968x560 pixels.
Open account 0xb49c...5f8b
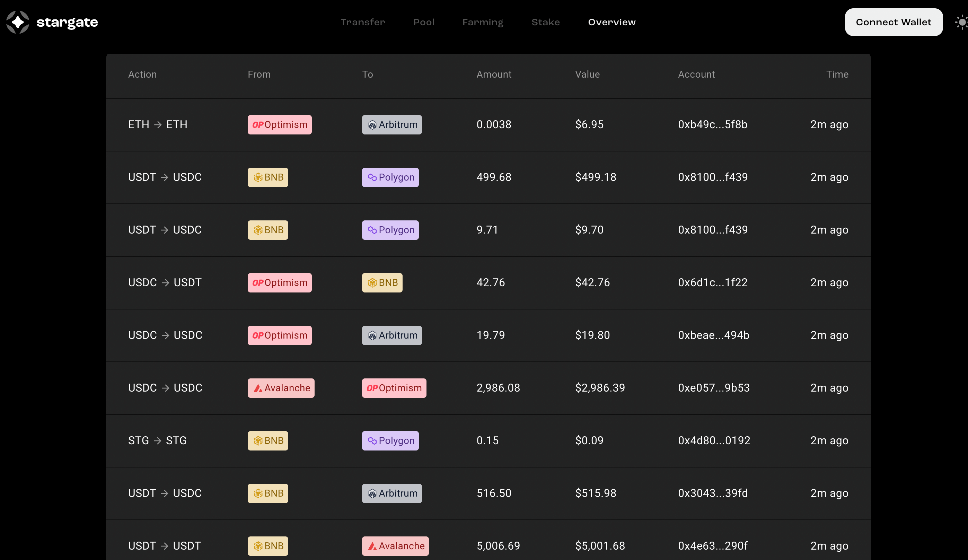coord(713,124)
